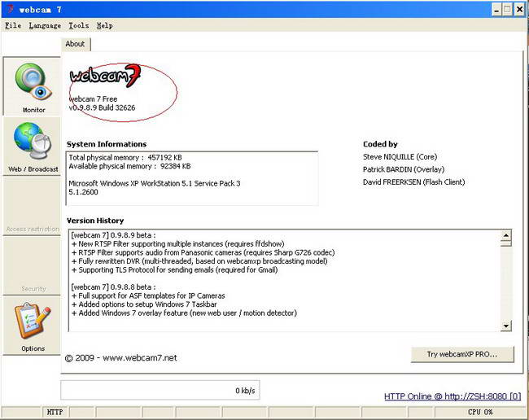Click the Patrick BARDIN (Overlay) credit
The width and height of the screenshot is (529, 420).
coord(404,169)
